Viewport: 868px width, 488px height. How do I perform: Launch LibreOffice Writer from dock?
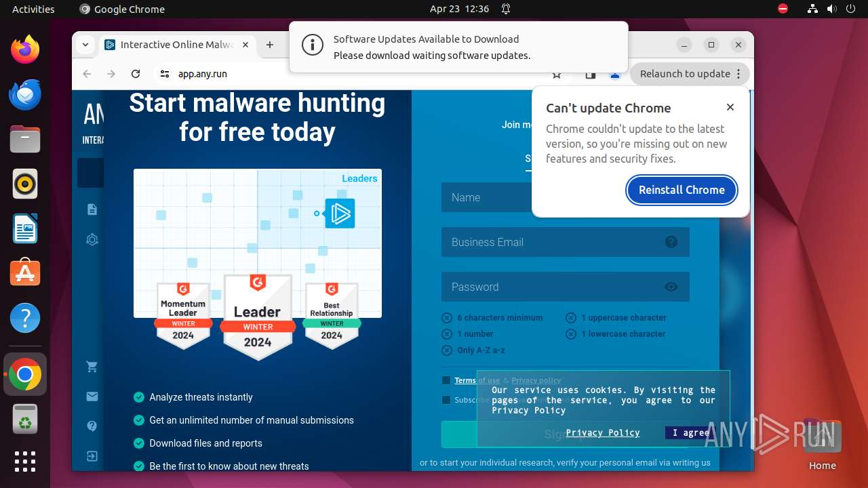25,229
